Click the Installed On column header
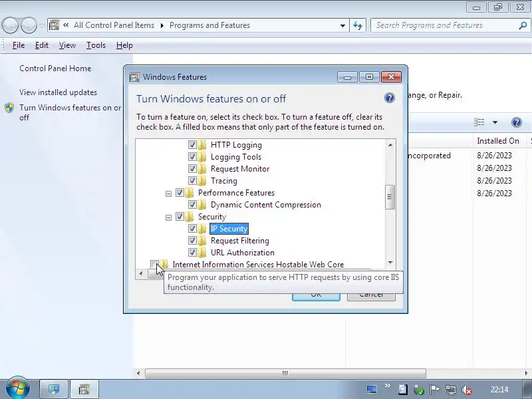The image size is (532, 399). tap(499, 141)
